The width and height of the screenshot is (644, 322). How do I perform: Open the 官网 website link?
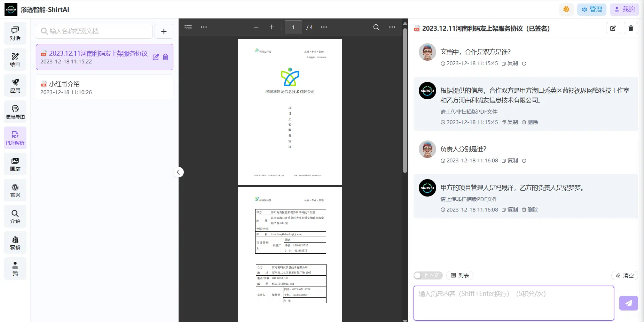[15, 190]
